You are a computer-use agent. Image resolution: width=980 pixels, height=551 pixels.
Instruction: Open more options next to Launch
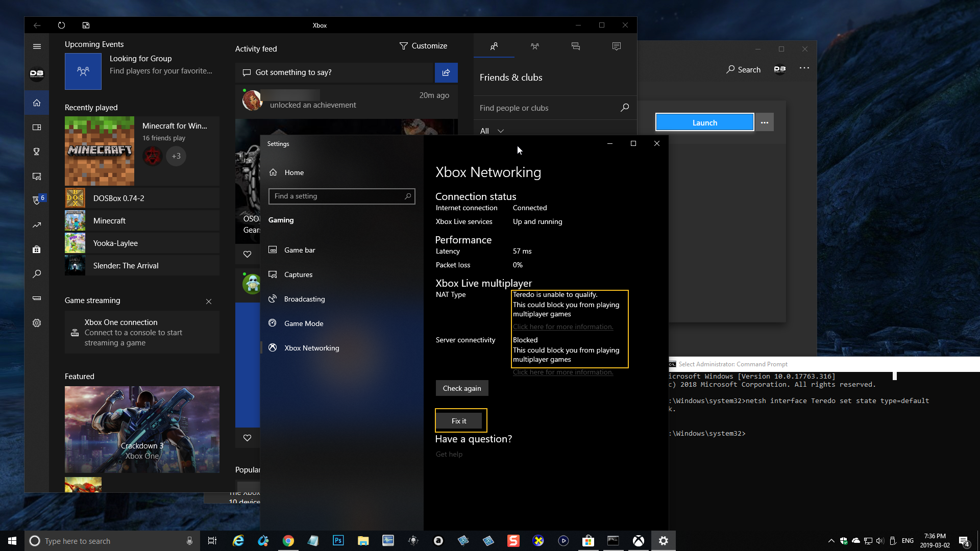764,122
